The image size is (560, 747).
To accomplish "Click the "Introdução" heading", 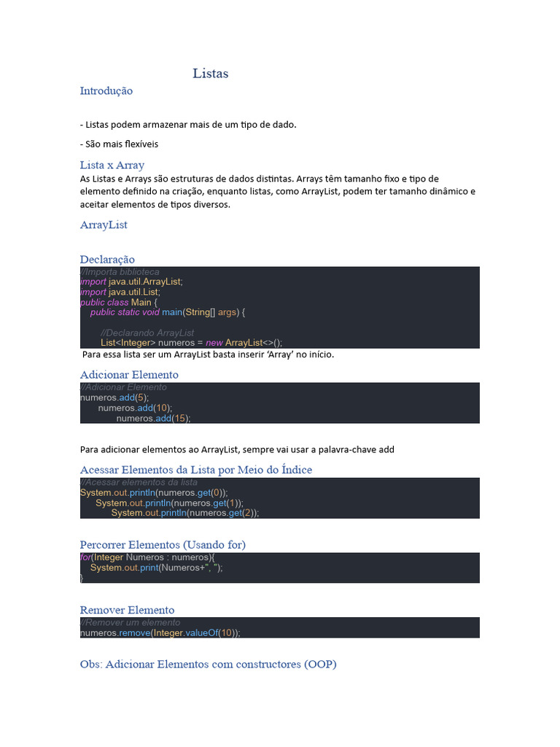I will 106,91.
